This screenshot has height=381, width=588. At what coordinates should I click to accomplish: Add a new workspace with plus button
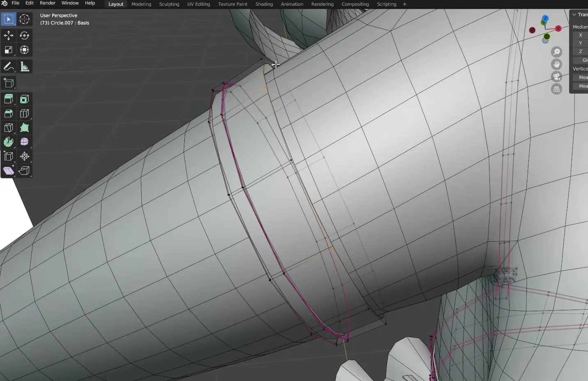404,4
